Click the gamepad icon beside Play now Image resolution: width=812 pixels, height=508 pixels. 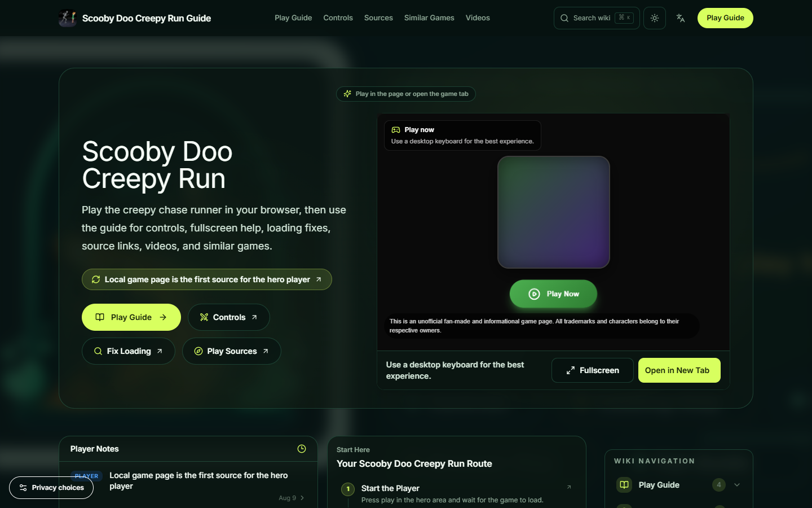tap(396, 130)
